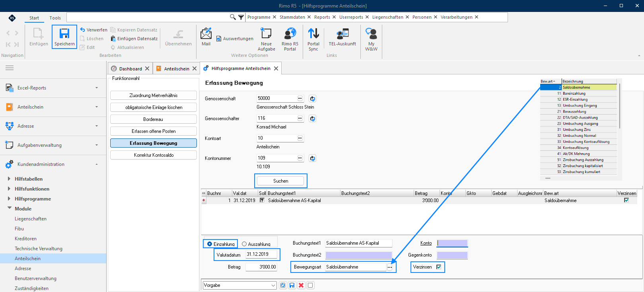Toggle Soll checkbox in booking row

click(x=262, y=200)
